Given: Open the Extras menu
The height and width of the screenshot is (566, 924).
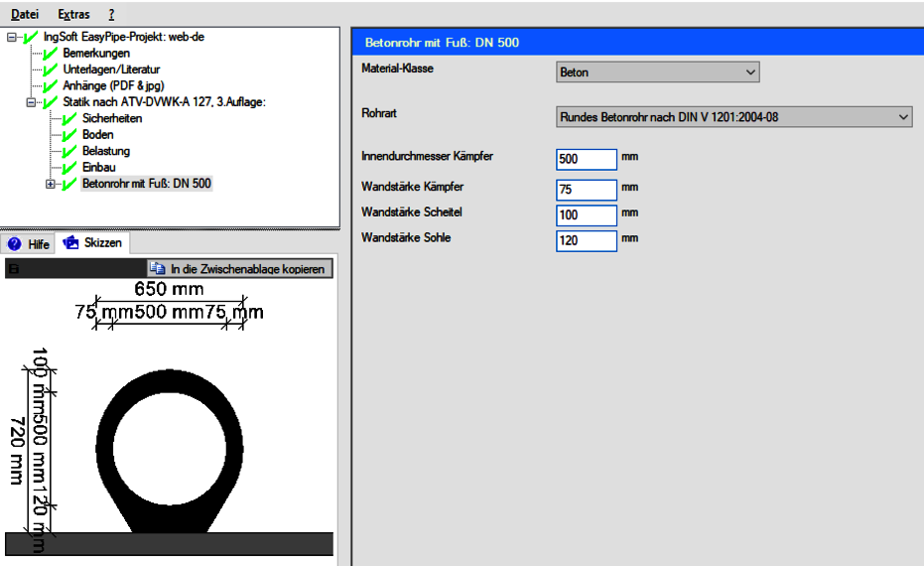Looking at the screenshot, I should point(73,14).
